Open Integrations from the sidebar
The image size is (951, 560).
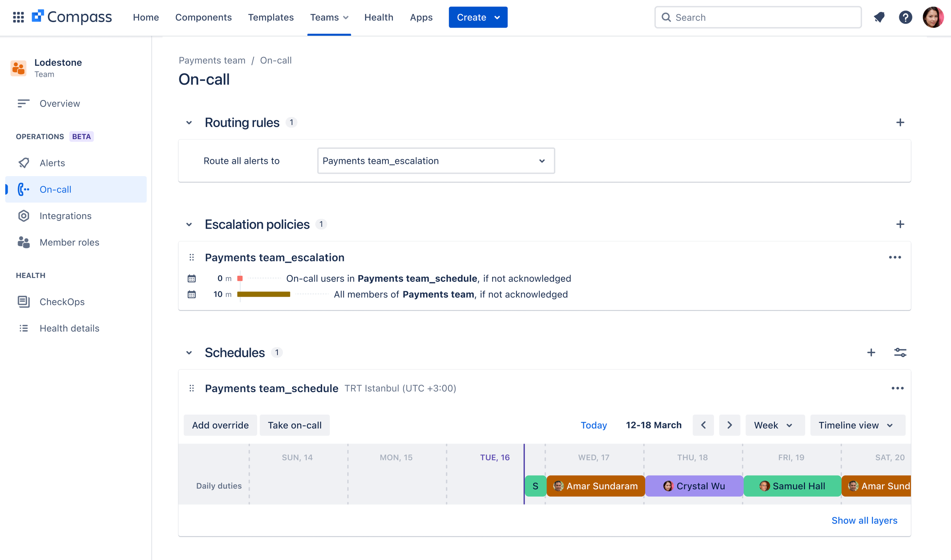[65, 216]
